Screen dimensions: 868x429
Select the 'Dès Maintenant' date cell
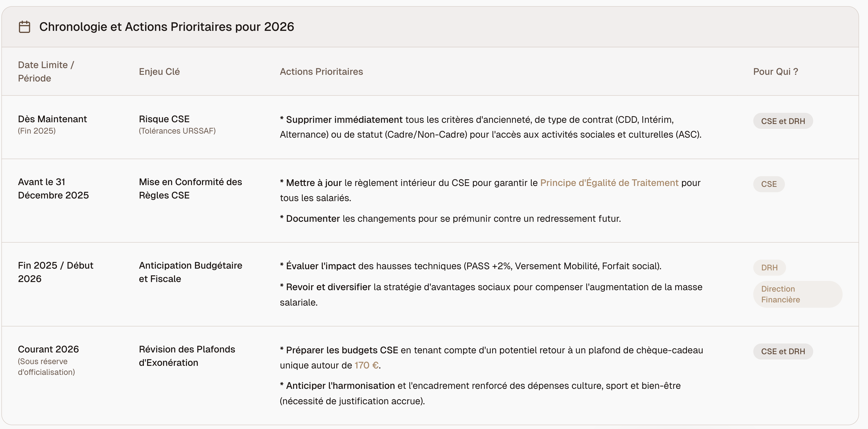(52, 119)
